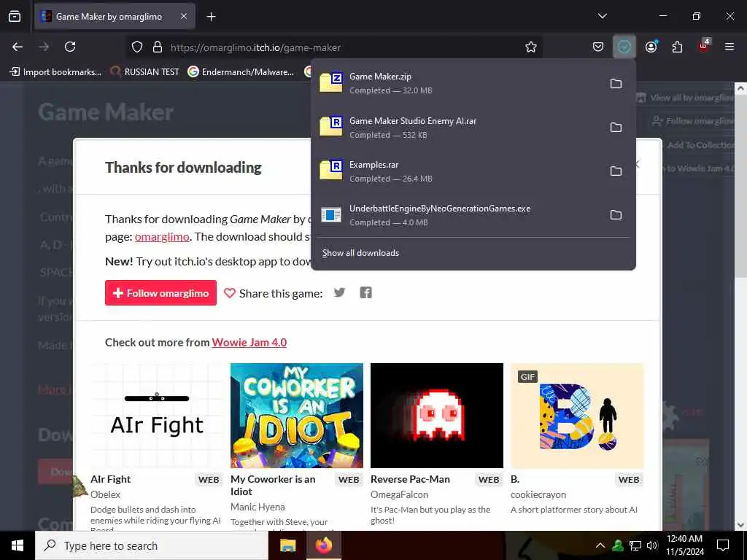Open Windows Start menu
Viewport: 747px width, 560px height.
tap(18, 545)
